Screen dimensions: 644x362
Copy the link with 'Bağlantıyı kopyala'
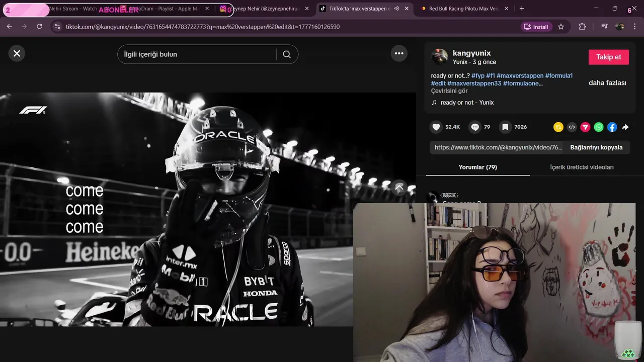[x=596, y=147]
